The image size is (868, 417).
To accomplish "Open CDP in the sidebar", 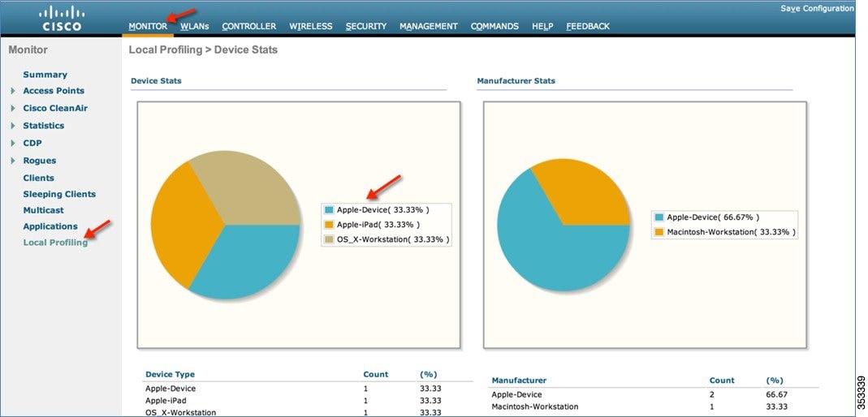I will 32,144.
